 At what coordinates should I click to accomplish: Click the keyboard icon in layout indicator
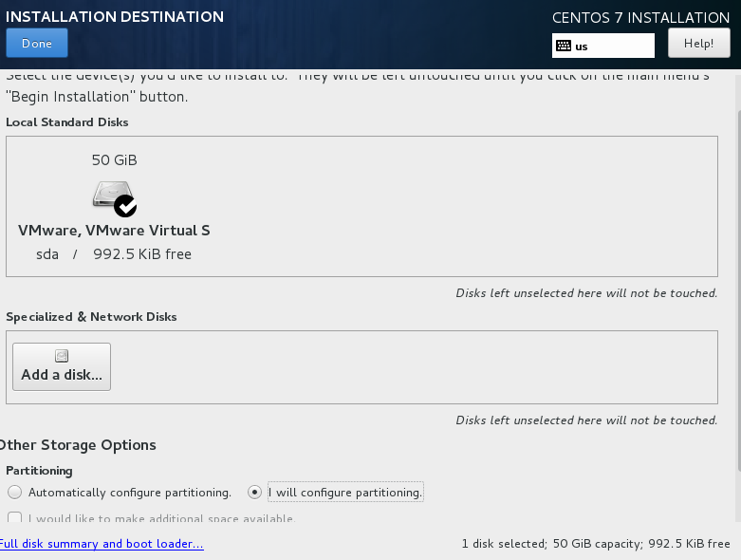click(x=564, y=46)
